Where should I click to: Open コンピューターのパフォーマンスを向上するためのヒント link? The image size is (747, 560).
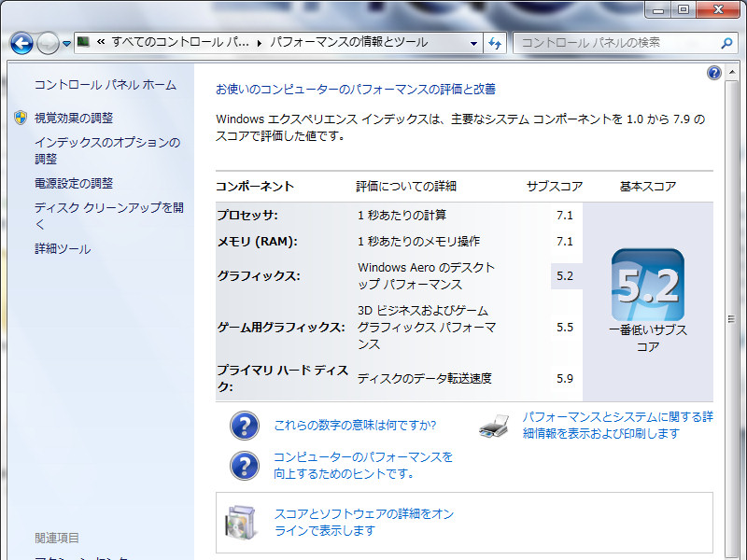tap(363, 465)
